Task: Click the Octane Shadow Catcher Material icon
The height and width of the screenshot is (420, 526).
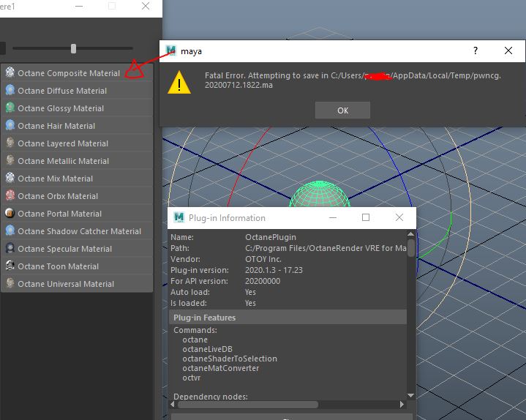Action: [x=10, y=230]
